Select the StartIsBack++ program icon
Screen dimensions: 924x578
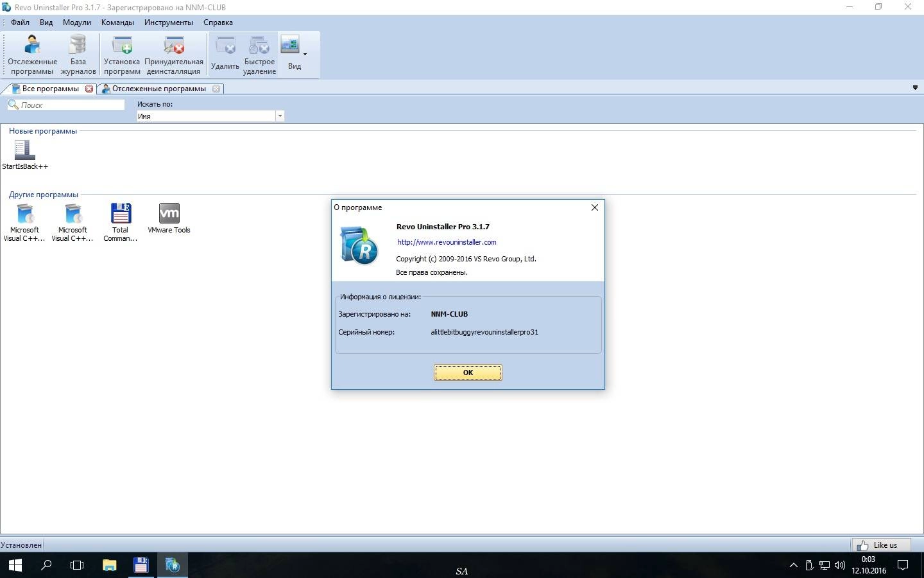(25, 155)
